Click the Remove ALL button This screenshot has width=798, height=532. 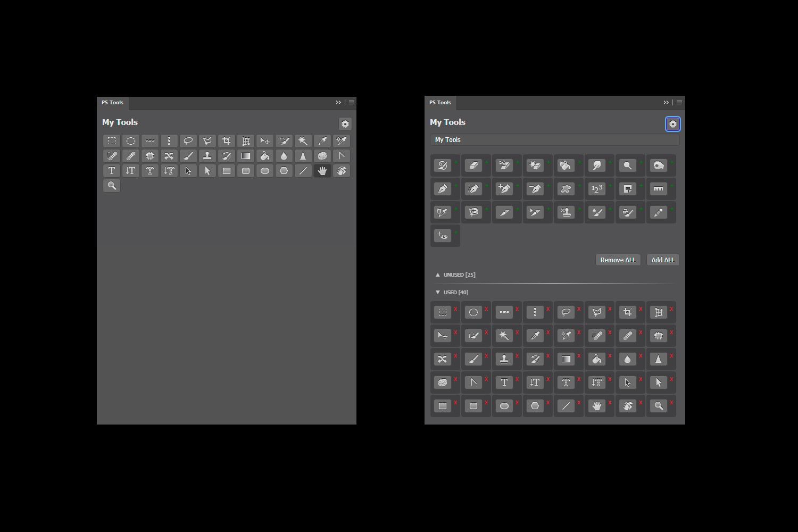(617, 260)
